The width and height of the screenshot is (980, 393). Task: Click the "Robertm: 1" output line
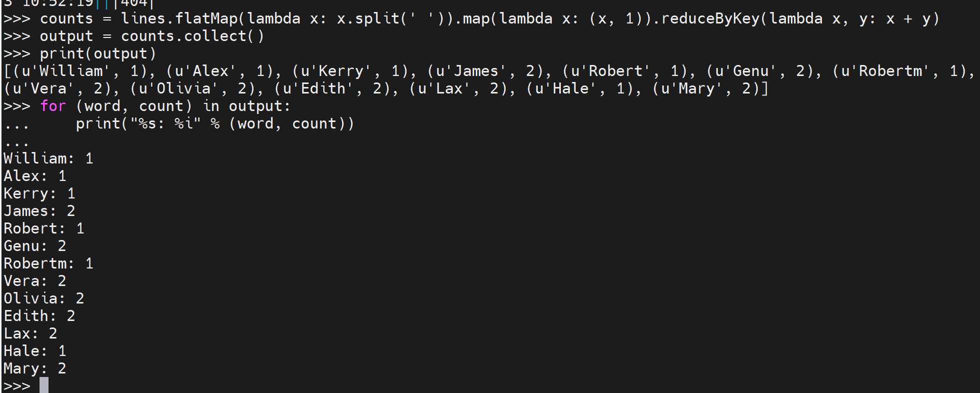coord(48,263)
